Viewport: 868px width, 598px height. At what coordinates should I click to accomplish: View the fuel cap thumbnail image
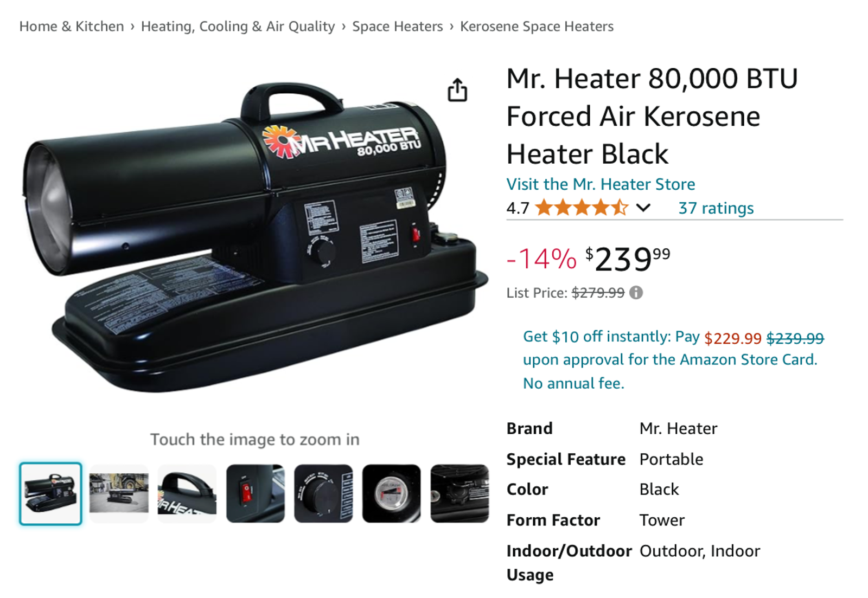click(460, 493)
